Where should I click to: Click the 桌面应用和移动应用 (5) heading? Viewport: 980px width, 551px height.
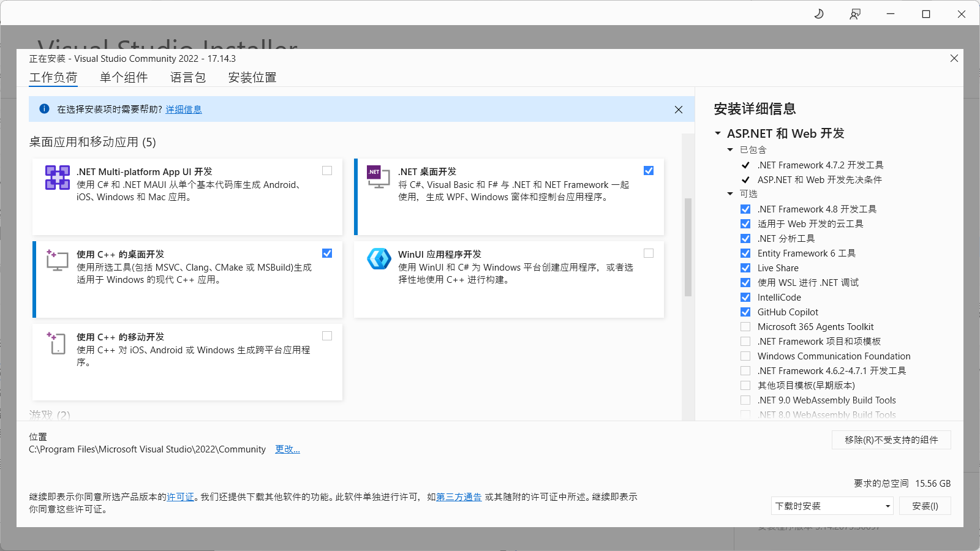pyautogui.click(x=92, y=142)
